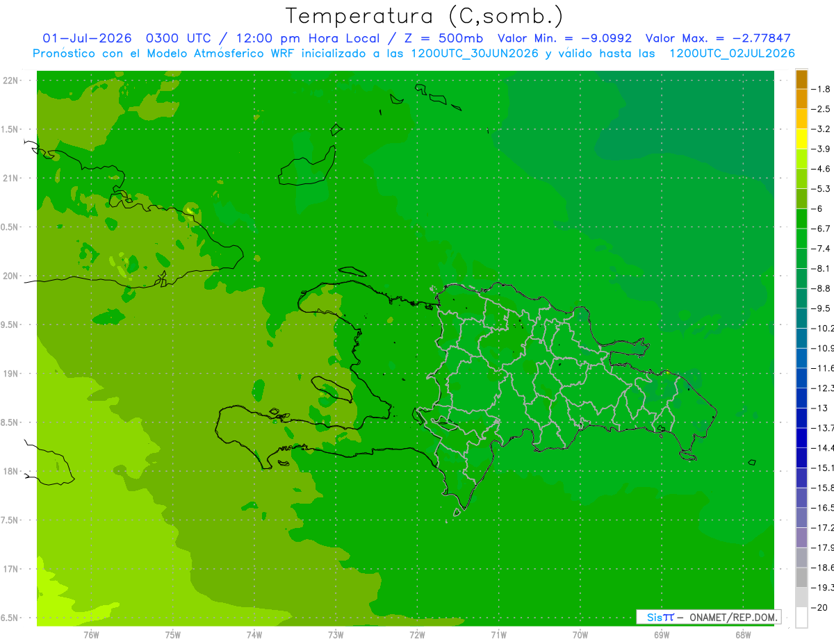Click the "-20" legend value
Screen dimensions: 834x644
[x=821, y=607]
